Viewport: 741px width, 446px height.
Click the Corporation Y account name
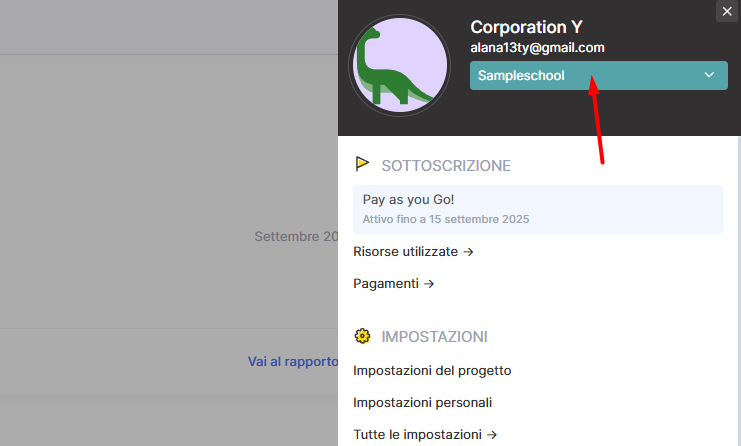(526, 27)
